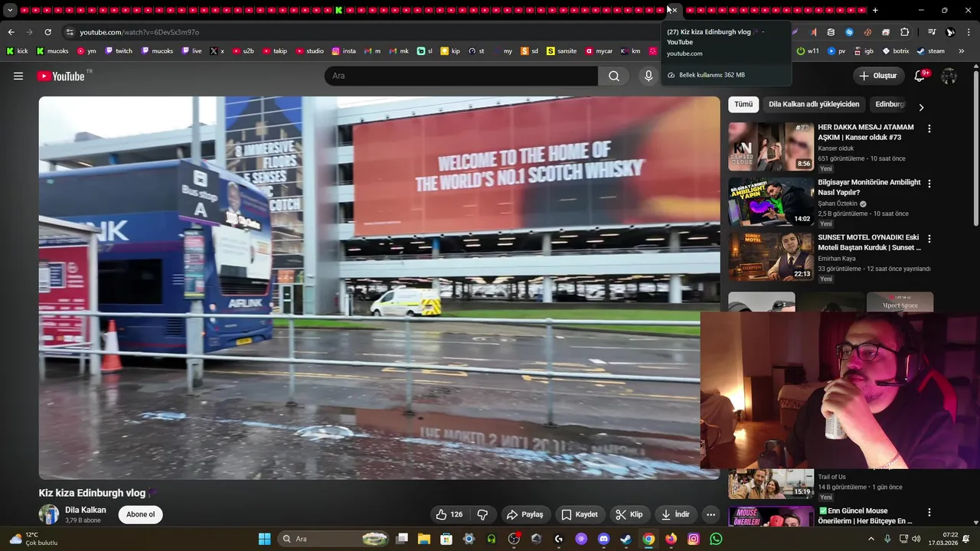Viewport: 980px width, 551px height.
Task: Save video with the Kaydet button
Action: point(580,514)
